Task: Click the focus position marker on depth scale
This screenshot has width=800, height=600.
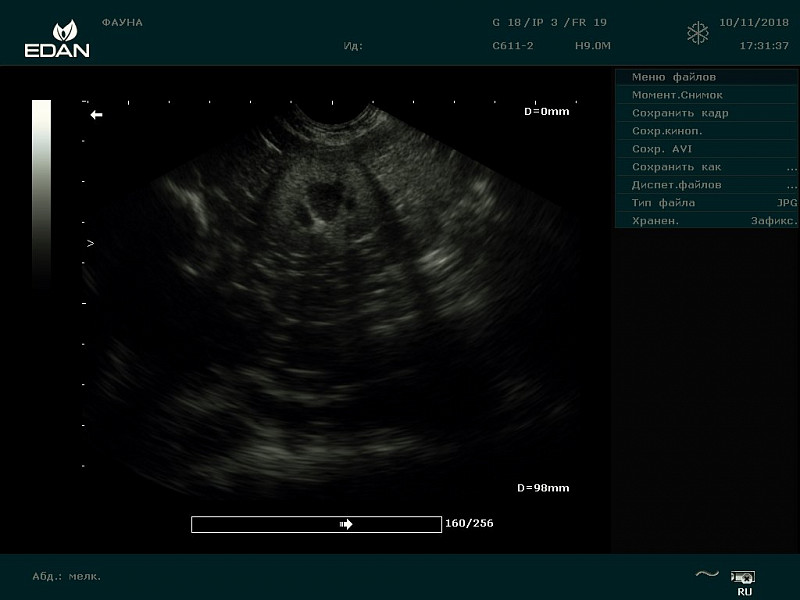Action: (x=90, y=243)
